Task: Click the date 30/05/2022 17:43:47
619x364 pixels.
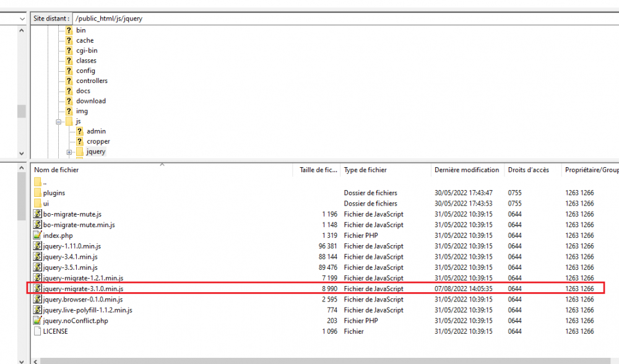Action: click(464, 193)
